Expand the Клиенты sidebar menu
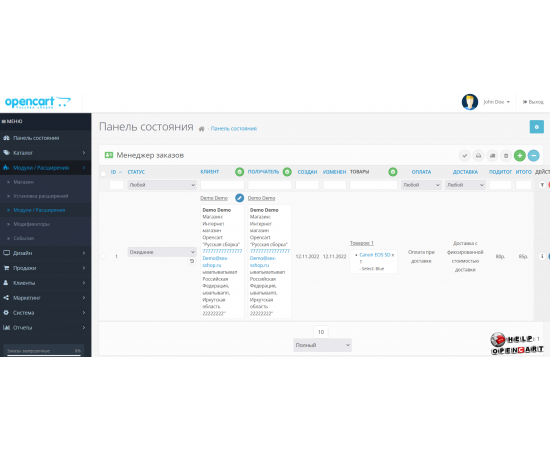This screenshot has height=450, width=550. pos(46,283)
